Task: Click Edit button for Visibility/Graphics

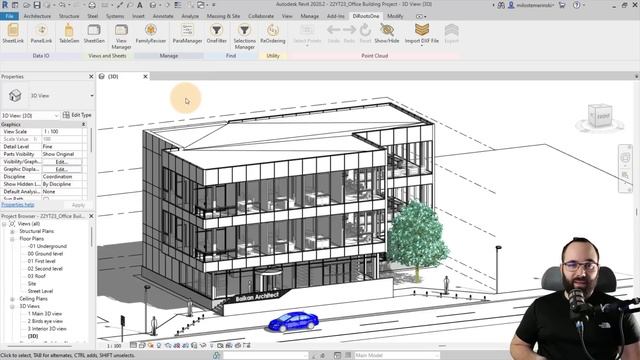Action: (62, 162)
